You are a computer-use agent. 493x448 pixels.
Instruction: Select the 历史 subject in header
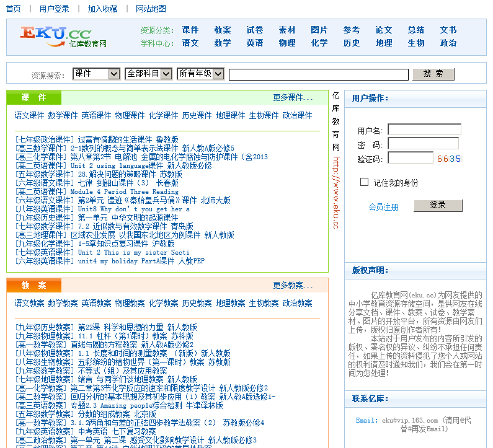[352, 43]
